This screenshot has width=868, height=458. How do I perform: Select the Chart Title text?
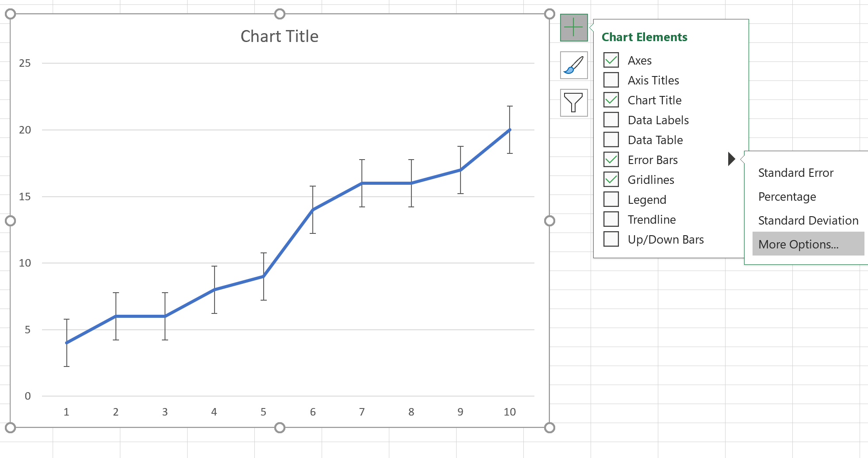279,36
